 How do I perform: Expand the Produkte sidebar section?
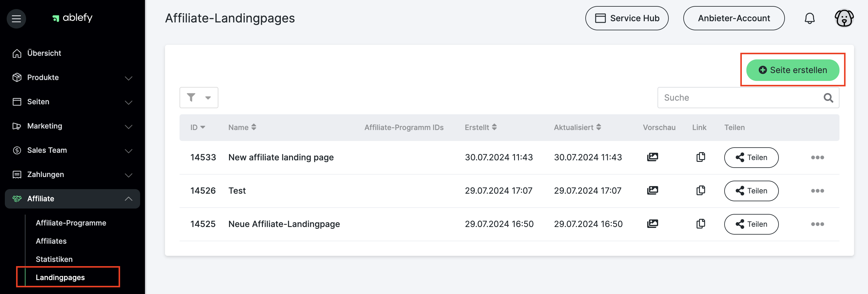(128, 78)
